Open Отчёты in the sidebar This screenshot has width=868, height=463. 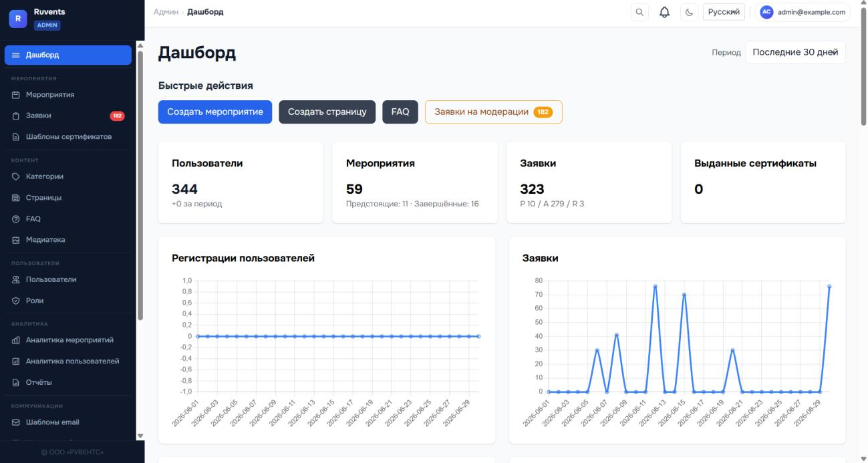[x=67, y=383]
